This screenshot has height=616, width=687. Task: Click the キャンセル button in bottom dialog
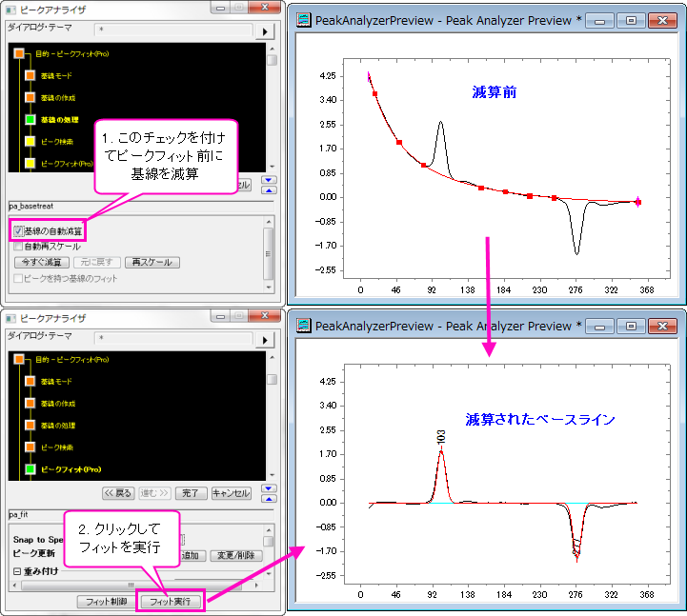pos(232,493)
